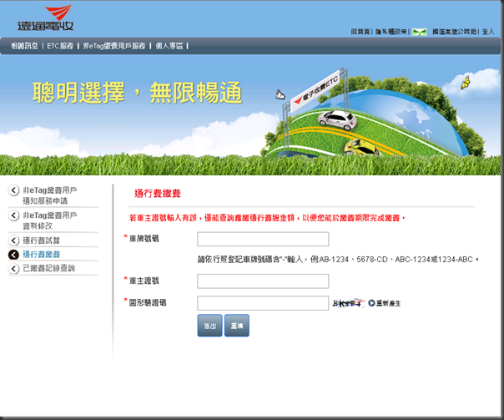
Task: Open the 個人專區 menu
Action: coord(169,46)
